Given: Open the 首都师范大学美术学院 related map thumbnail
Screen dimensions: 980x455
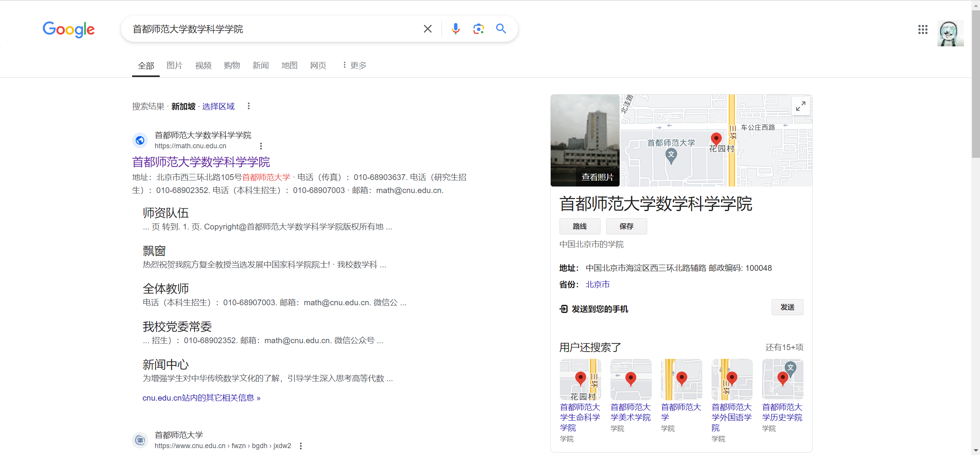Looking at the screenshot, I should coord(630,380).
